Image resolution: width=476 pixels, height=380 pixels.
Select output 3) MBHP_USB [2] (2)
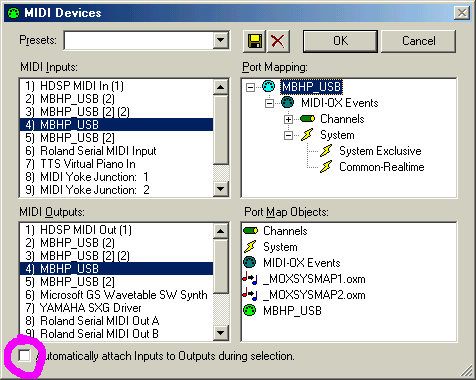tap(117, 256)
